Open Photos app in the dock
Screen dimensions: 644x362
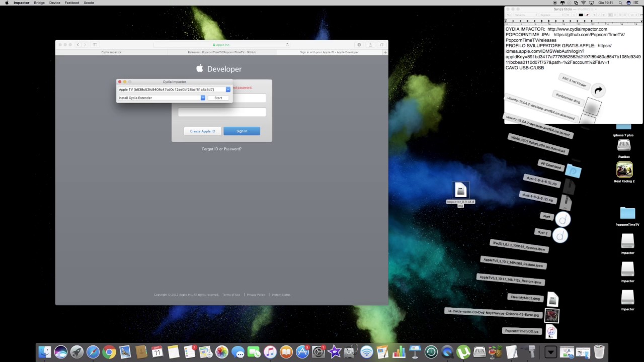click(222, 352)
